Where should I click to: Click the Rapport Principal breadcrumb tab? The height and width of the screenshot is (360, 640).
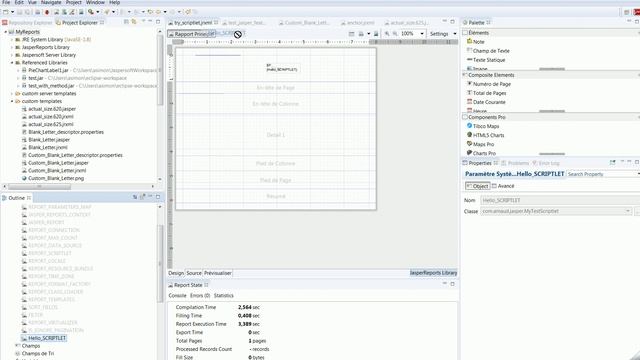pos(191,34)
